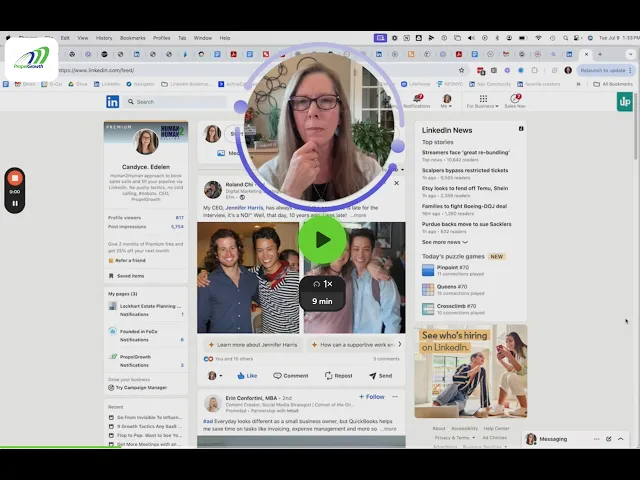Open the Messaging three-dot options

[596, 439]
